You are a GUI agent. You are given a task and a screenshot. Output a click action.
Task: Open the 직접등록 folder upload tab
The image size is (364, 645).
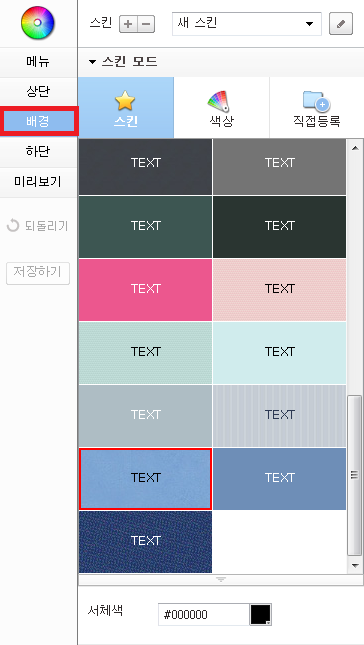pos(317,108)
